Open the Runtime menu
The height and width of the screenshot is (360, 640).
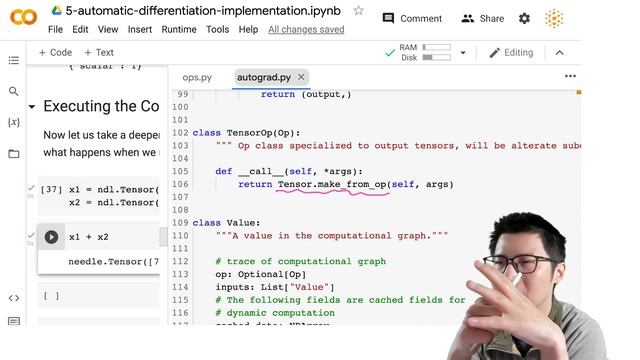tap(179, 29)
